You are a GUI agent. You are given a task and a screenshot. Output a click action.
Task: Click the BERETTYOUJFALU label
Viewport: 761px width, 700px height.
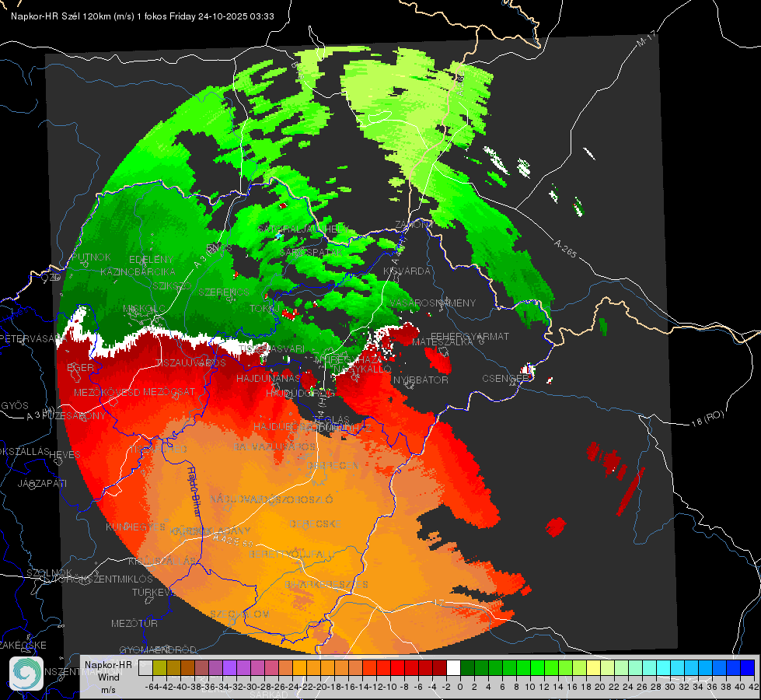(x=291, y=555)
